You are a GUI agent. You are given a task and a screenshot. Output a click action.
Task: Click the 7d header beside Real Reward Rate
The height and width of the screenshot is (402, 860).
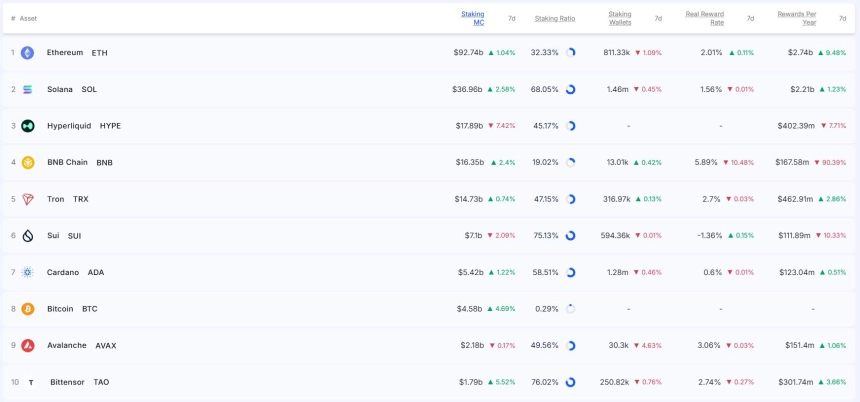pos(750,18)
